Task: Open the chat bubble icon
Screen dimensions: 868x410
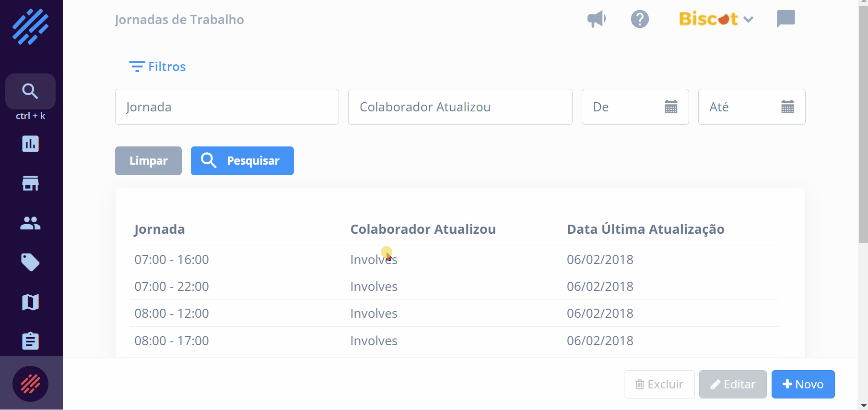Action: point(786,19)
